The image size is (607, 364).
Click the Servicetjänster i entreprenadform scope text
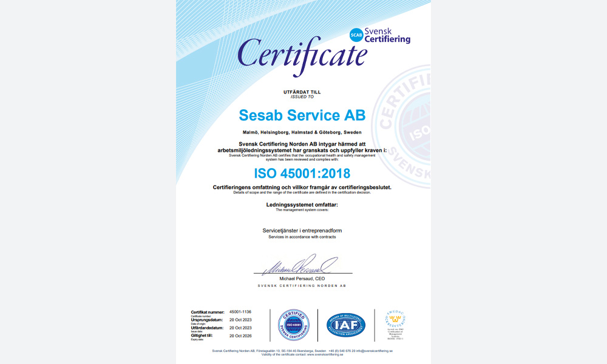pos(303,231)
